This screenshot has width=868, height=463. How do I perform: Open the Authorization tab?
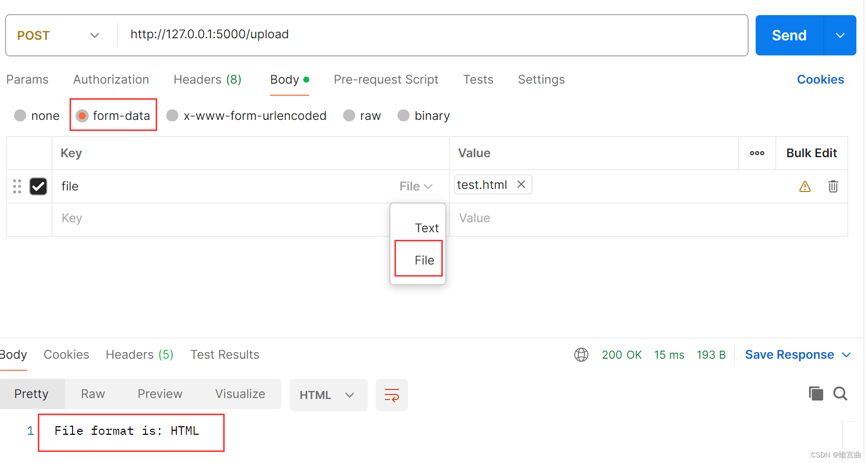111,80
